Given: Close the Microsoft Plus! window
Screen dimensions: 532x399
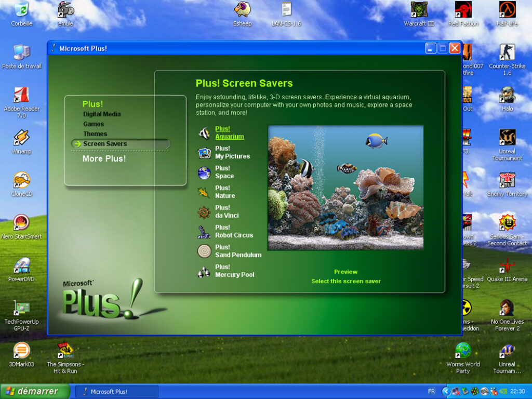Looking at the screenshot, I should point(455,48).
